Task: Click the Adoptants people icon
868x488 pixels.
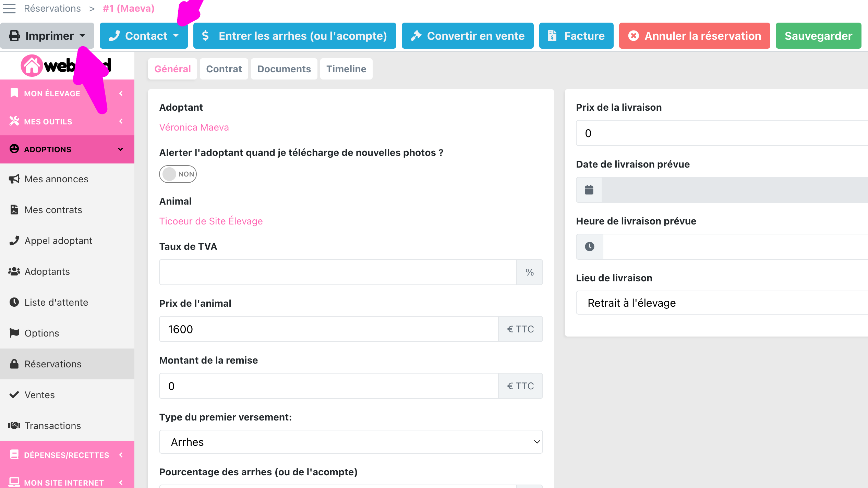Action: tap(14, 271)
